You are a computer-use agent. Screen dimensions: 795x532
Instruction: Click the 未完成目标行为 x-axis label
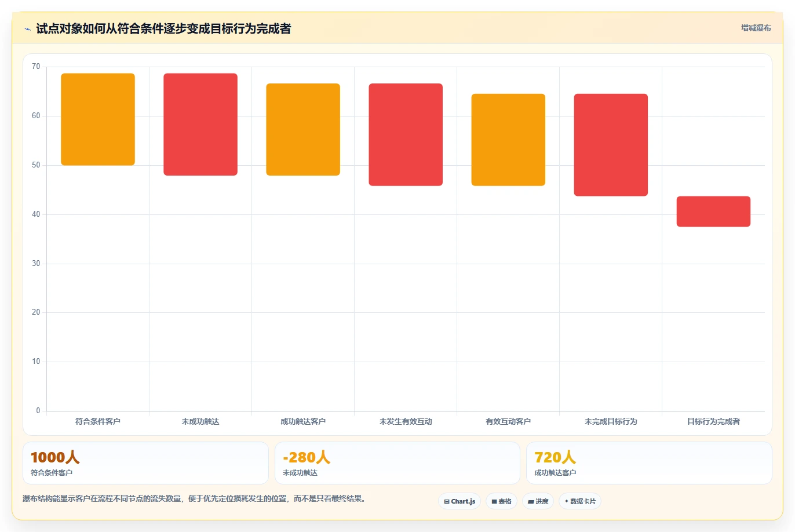tap(611, 421)
